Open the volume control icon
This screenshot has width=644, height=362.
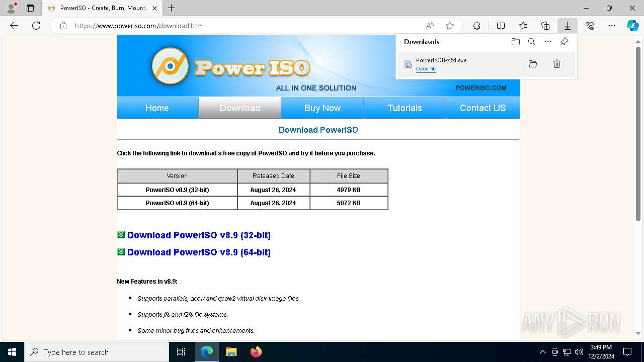pos(579,352)
